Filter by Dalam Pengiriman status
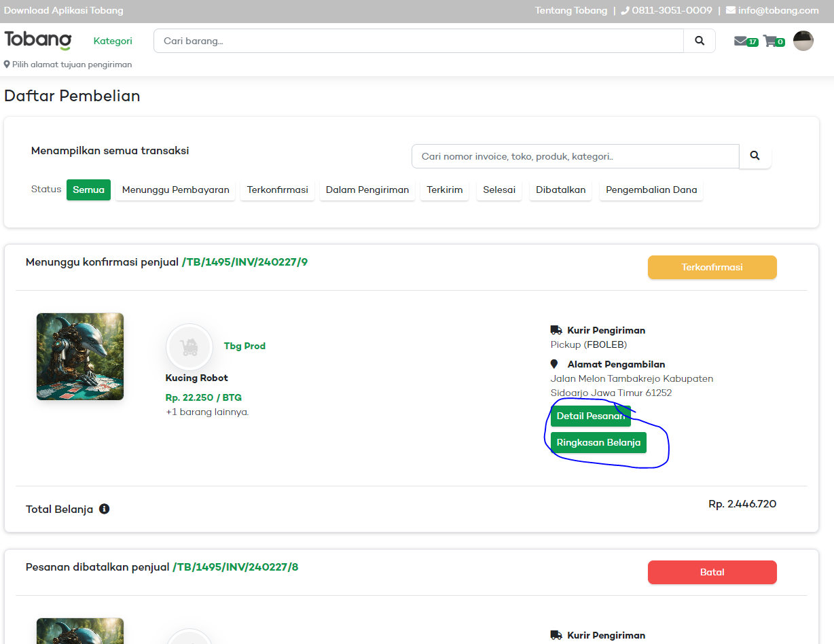The height and width of the screenshot is (644, 834). point(367,190)
